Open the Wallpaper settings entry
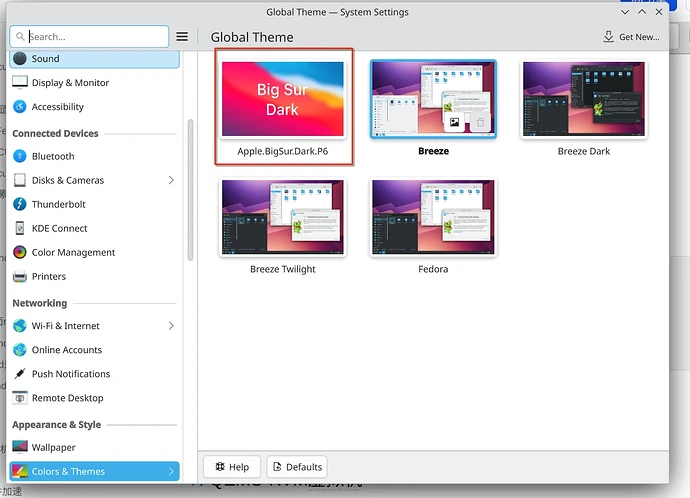This screenshot has height=498, width=690. (x=53, y=448)
